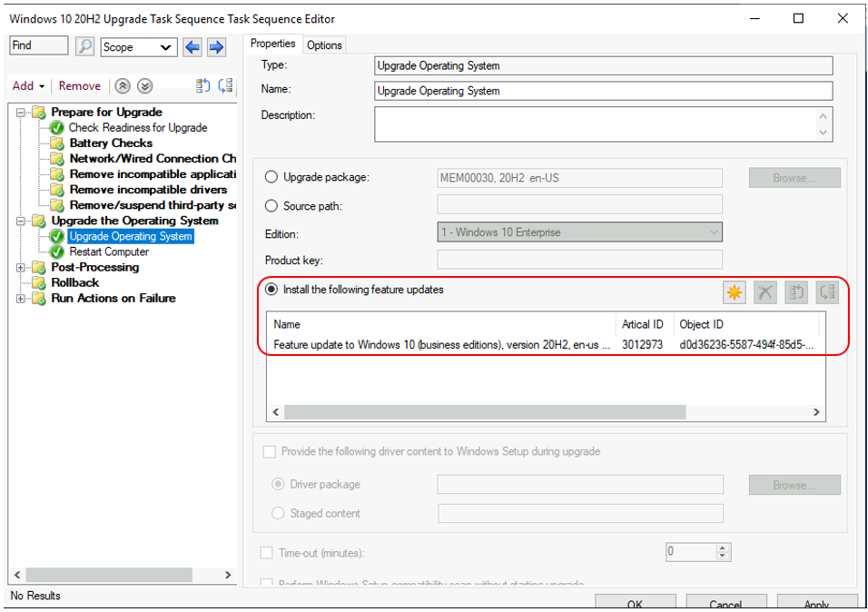Click the blue left arrow (previous result)
This screenshot has width=868, height=612.
192,46
